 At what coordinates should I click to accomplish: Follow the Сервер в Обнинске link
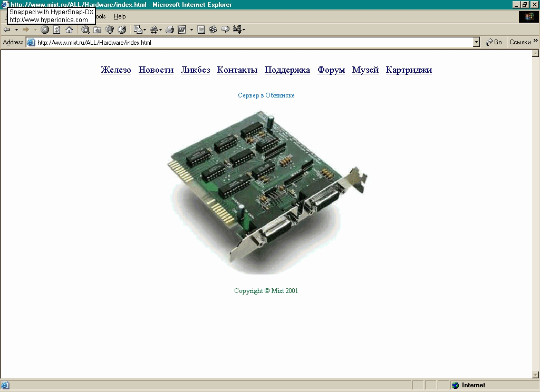point(266,95)
